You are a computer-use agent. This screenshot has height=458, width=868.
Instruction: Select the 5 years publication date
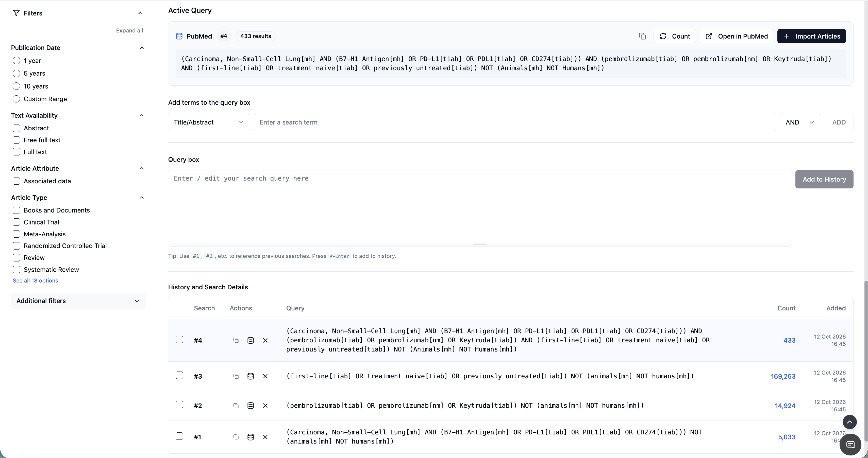[x=16, y=73]
